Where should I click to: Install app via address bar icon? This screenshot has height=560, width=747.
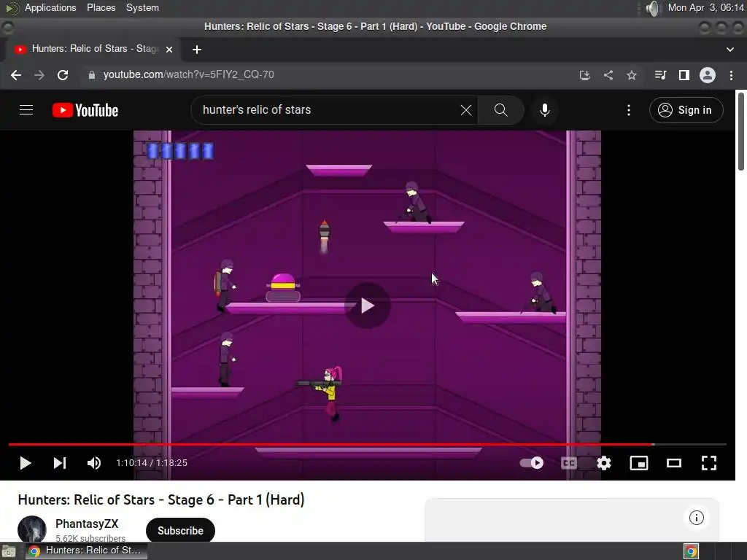(x=584, y=75)
